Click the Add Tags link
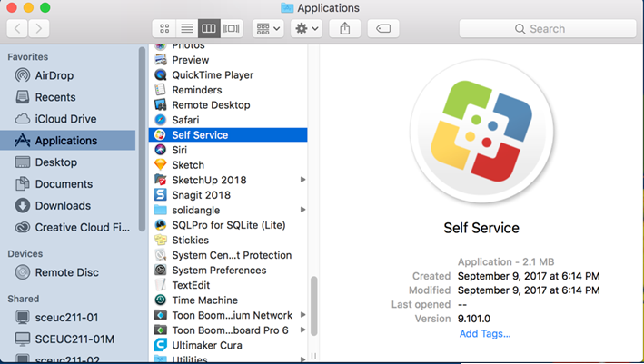 pyautogui.click(x=485, y=334)
